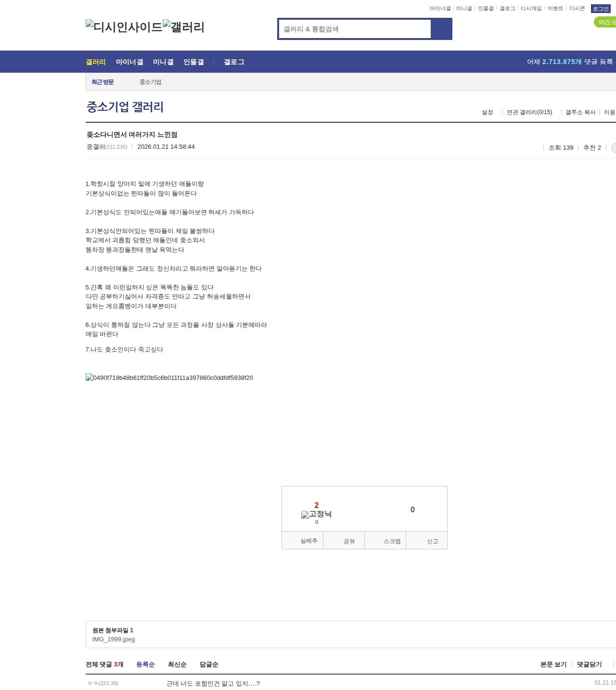Click the 고정닉 image in recommend box
Image resolution: width=616 pixels, height=690 pixels.
coord(316,514)
